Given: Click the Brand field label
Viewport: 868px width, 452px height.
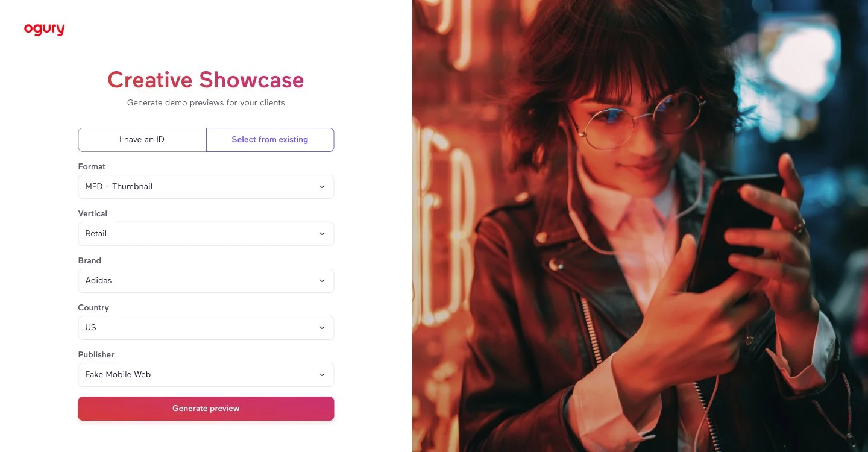Looking at the screenshot, I should click(90, 260).
